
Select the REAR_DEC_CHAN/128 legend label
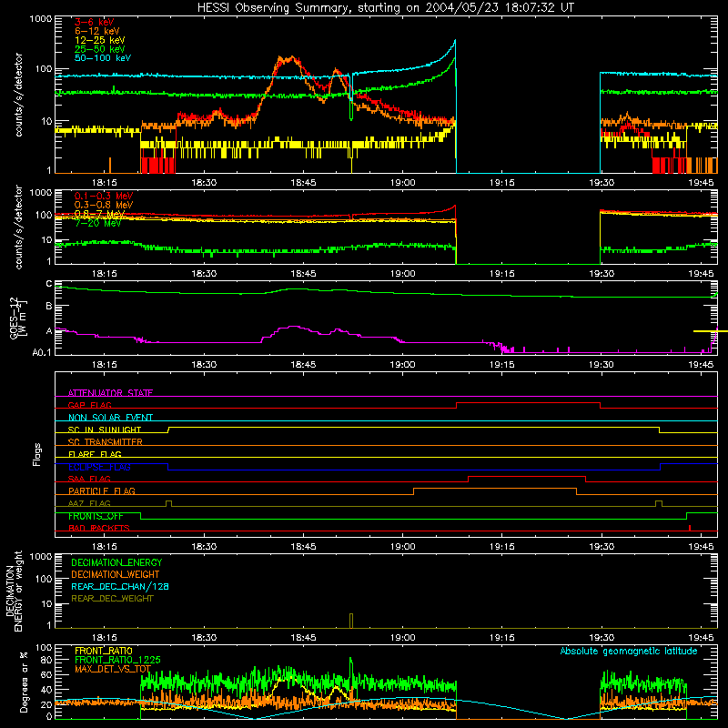(x=120, y=586)
